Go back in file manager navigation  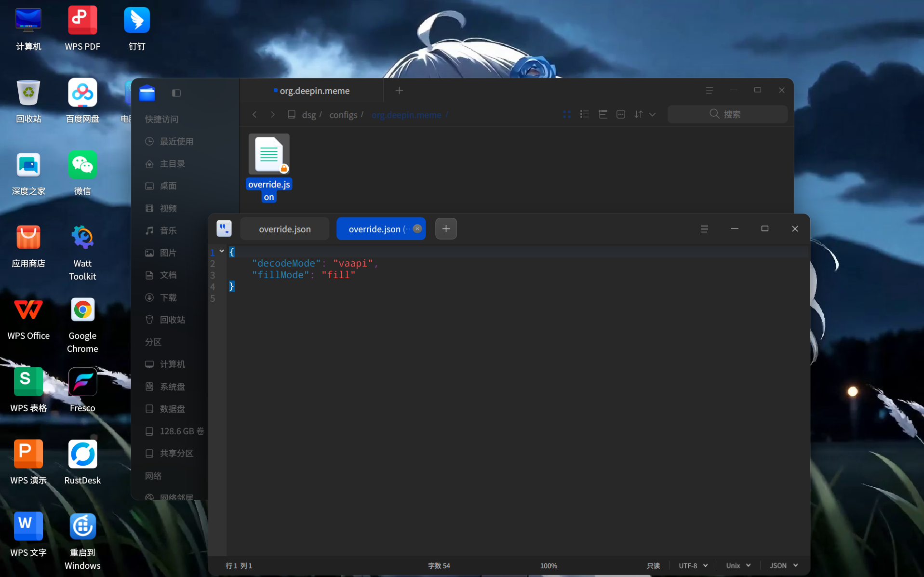pos(254,114)
